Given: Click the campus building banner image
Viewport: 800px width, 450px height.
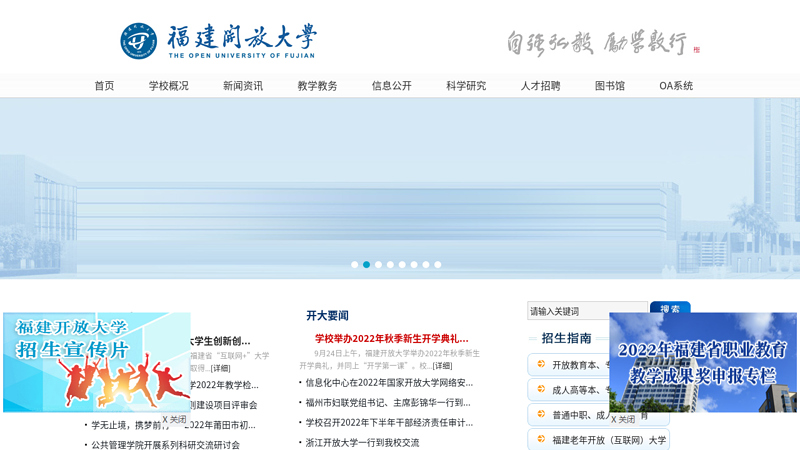Looking at the screenshot, I should 400,188.
